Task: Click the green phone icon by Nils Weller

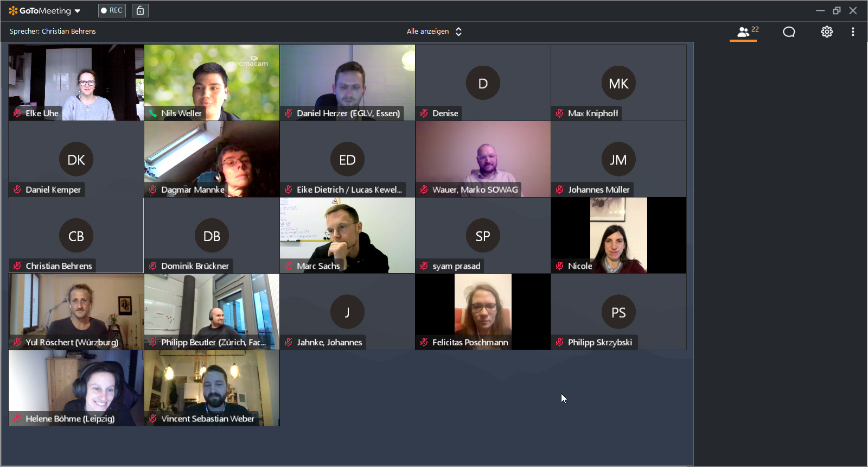Action: click(153, 113)
